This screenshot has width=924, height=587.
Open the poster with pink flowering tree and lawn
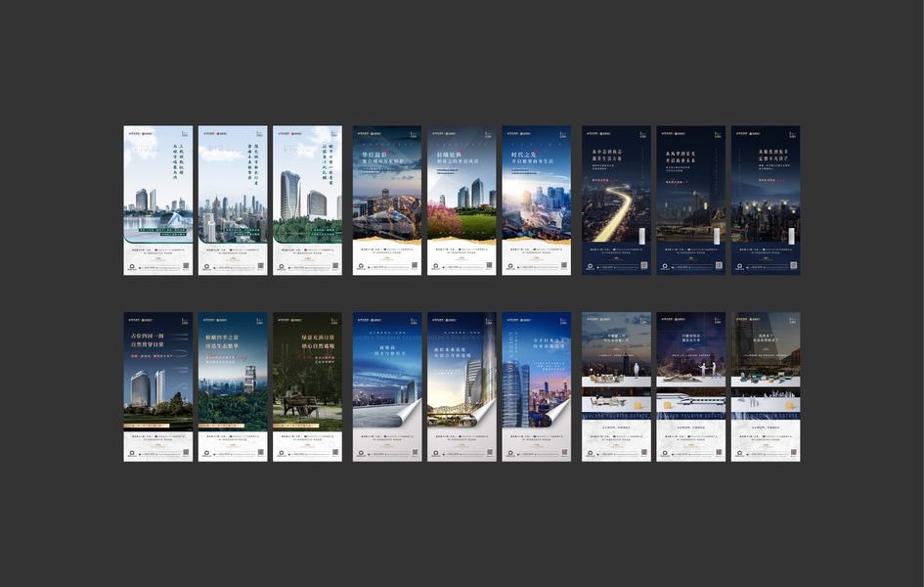462,201
